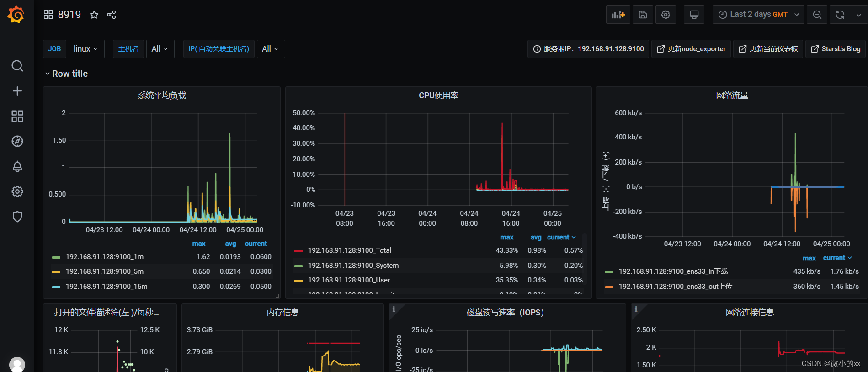Viewport: 868px width, 372px height.
Task: Toggle the ens33_in下载 series
Action: coord(673,271)
